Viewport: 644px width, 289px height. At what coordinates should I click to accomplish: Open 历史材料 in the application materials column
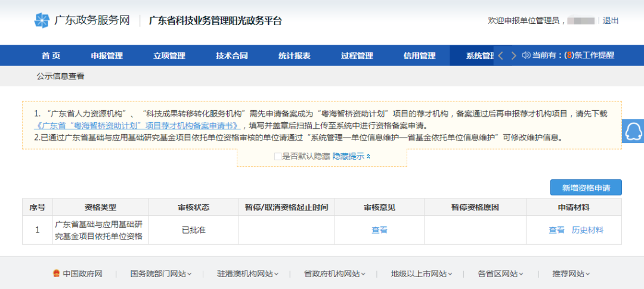(x=587, y=230)
